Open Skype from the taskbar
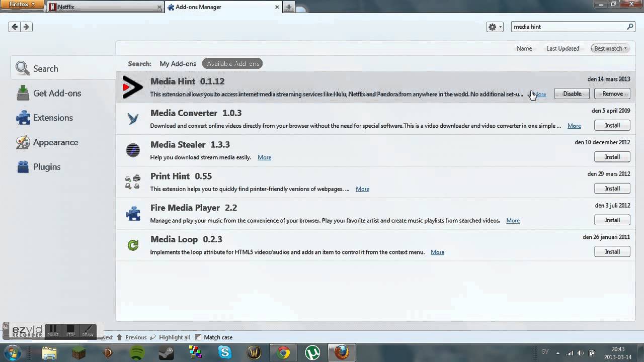This screenshot has width=644, height=362. point(225,353)
